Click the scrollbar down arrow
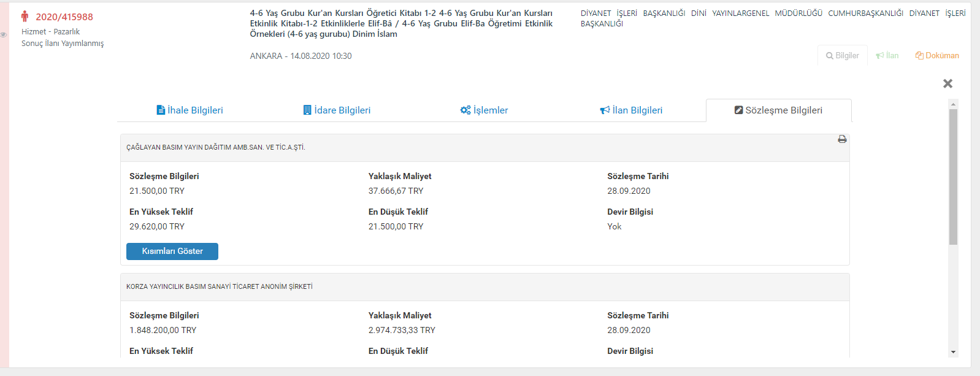Image resolution: width=980 pixels, height=376 pixels. [x=953, y=352]
